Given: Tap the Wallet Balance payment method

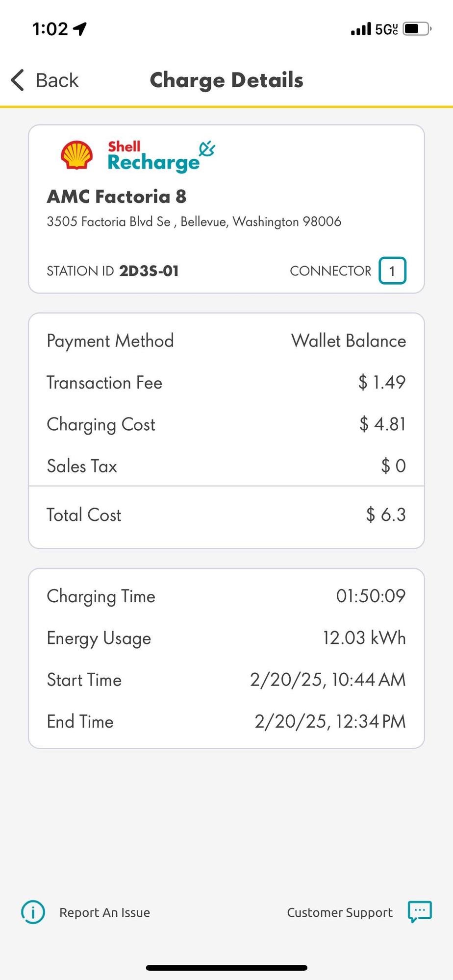Looking at the screenshot, I should tap(348, 341).
